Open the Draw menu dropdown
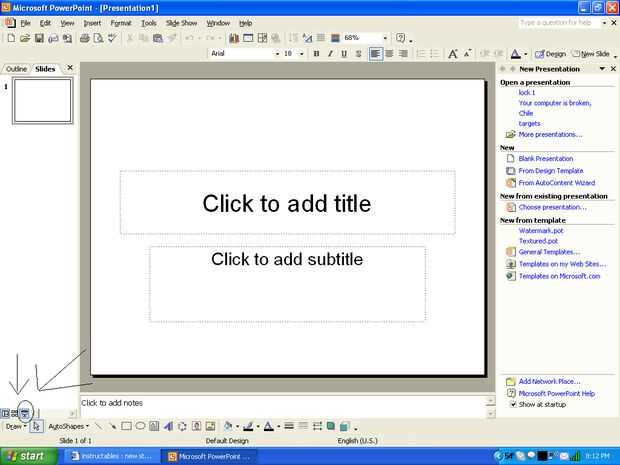 click(15, 426)
